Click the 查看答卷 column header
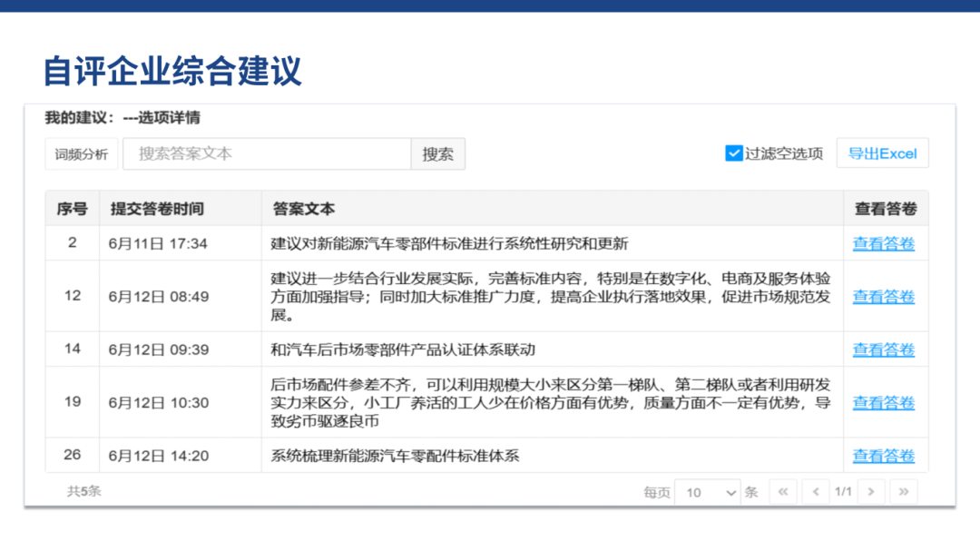Screen dimensions: 980x551 click(886, 209)
